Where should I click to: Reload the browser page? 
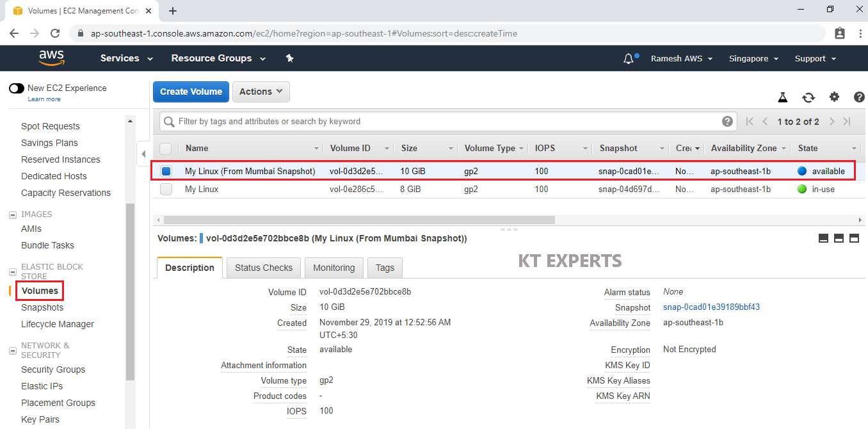[55, 33]
